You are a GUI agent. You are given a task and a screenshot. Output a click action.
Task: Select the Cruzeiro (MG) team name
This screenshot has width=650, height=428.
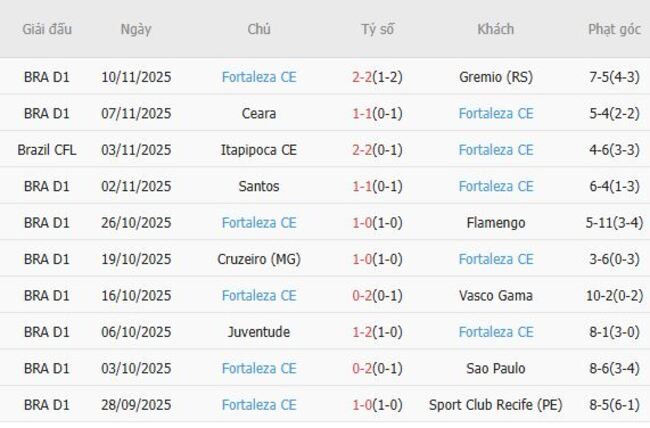(x=259, y=259)
